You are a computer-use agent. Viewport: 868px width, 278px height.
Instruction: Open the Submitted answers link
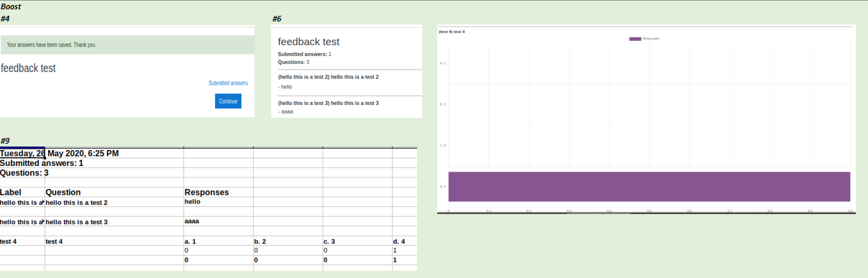(228, 83)
